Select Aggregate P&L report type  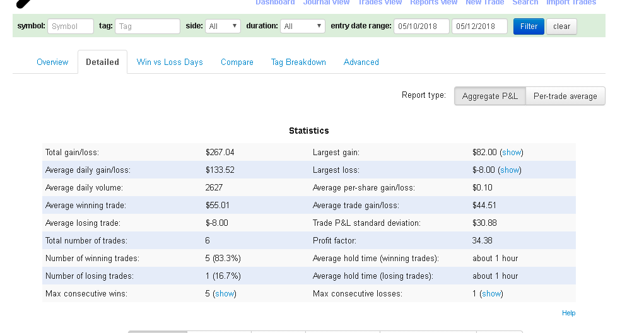(489, 96)
